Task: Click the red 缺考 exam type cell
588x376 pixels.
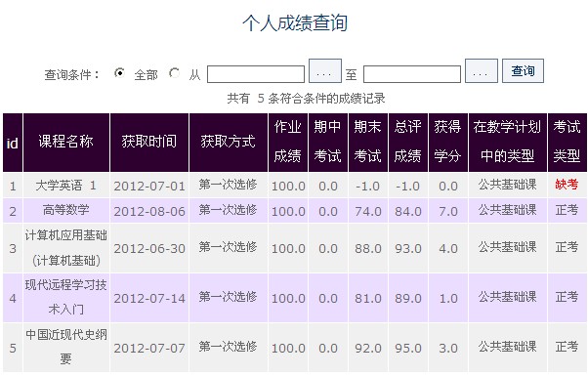Action: pyautogui.click(x=567, y=185)
